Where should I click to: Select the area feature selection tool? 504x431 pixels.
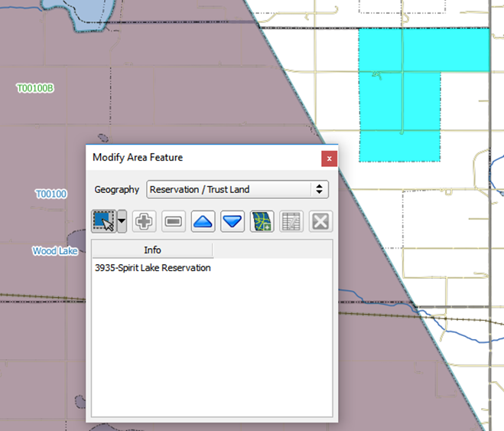[x=102, y=221]
